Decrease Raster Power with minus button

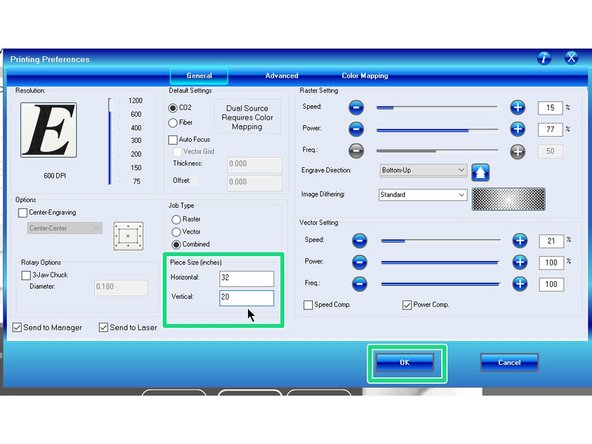pos(356,129)
